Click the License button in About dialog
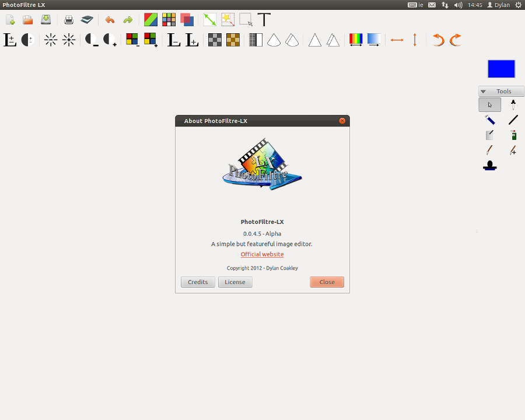Image resolution: width=525 pixels, height=420 pixels. 235,282
